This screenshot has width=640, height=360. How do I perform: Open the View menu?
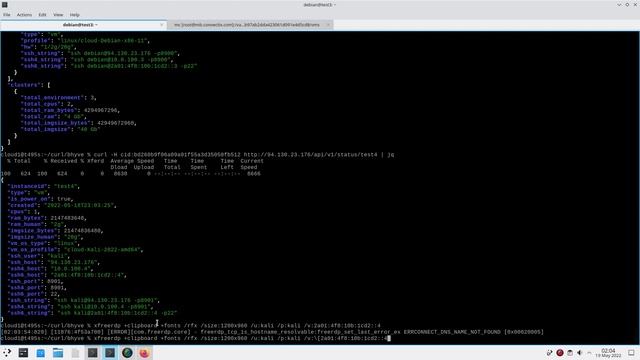(58, 15)
